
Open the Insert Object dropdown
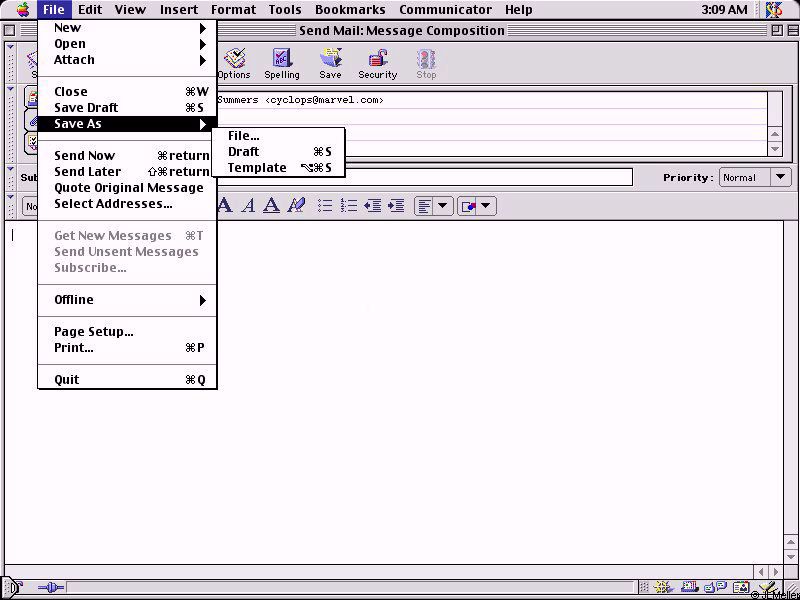click(x=477, y=206)
